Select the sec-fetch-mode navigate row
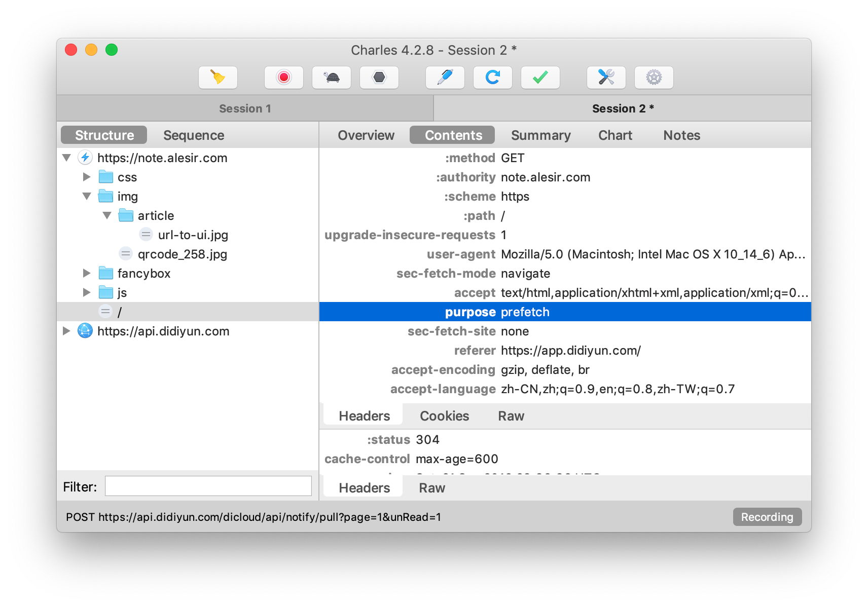Image resolution: width=868 pixels, height=607 pixels. 565,273
